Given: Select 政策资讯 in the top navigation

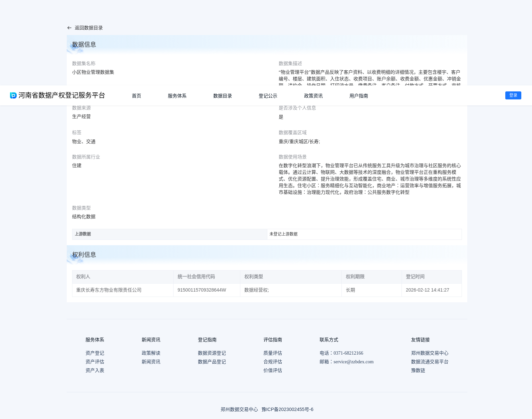Looking at the screenshot, I should click(x=313, y=96).
